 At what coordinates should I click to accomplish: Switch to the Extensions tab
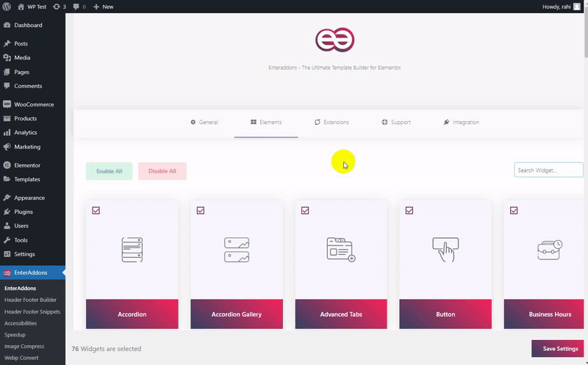point(331,122)
